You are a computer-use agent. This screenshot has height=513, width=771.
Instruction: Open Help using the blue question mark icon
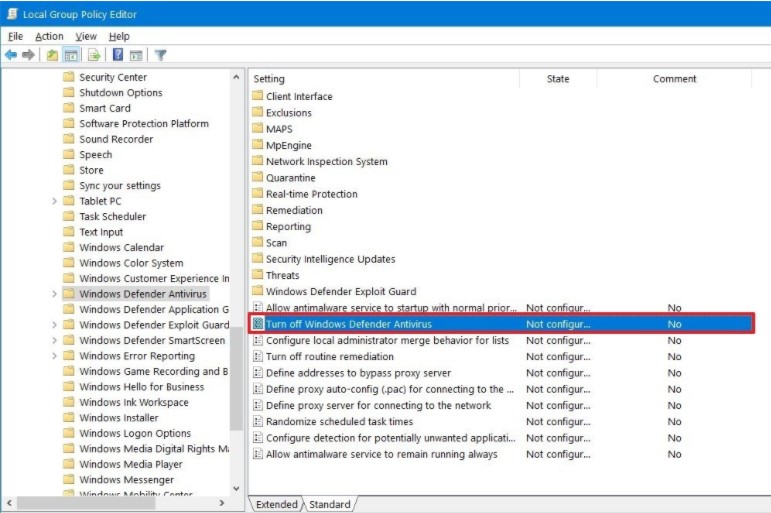[118, 55]
